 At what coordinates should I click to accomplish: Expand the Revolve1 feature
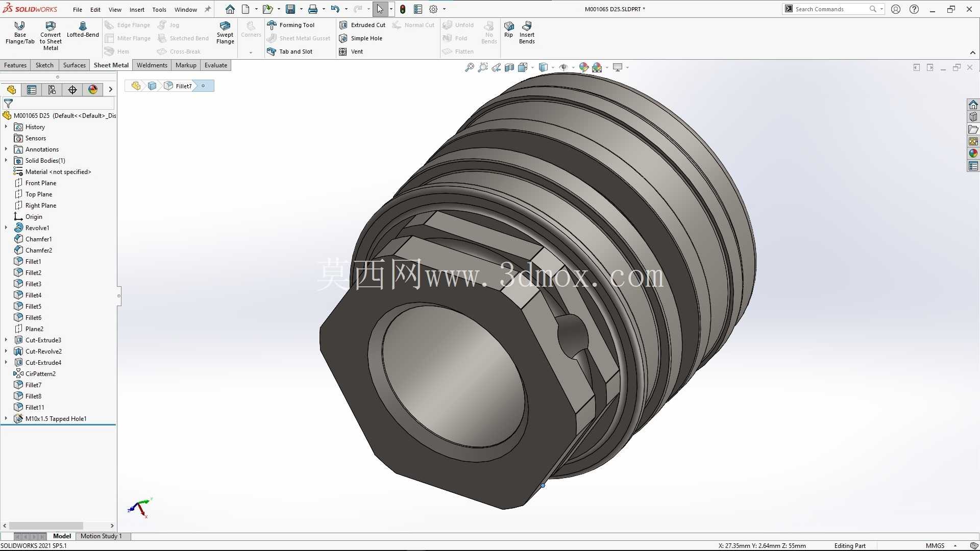coord(6,228)
